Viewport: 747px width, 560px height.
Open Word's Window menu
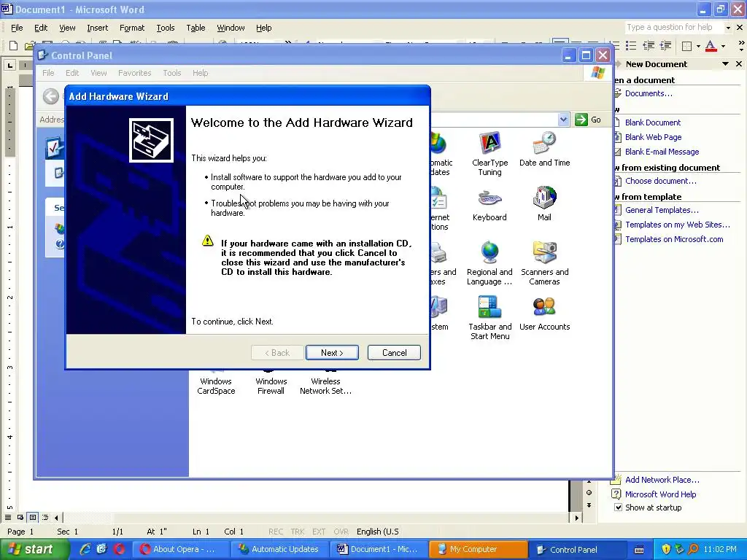[231, 28]
